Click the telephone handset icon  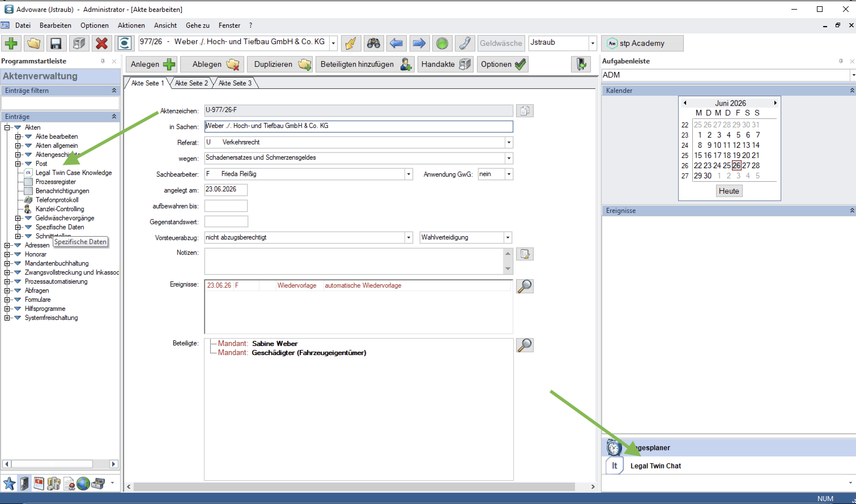coord(465,43)
